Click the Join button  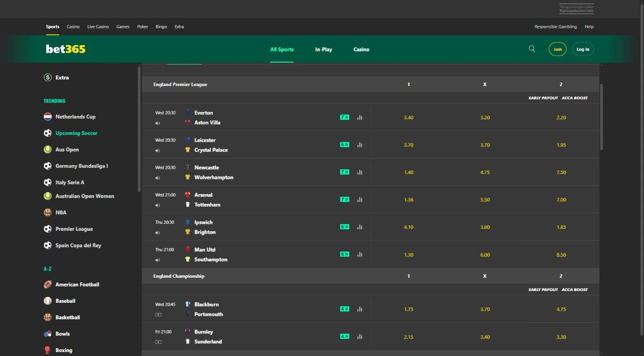557,49
